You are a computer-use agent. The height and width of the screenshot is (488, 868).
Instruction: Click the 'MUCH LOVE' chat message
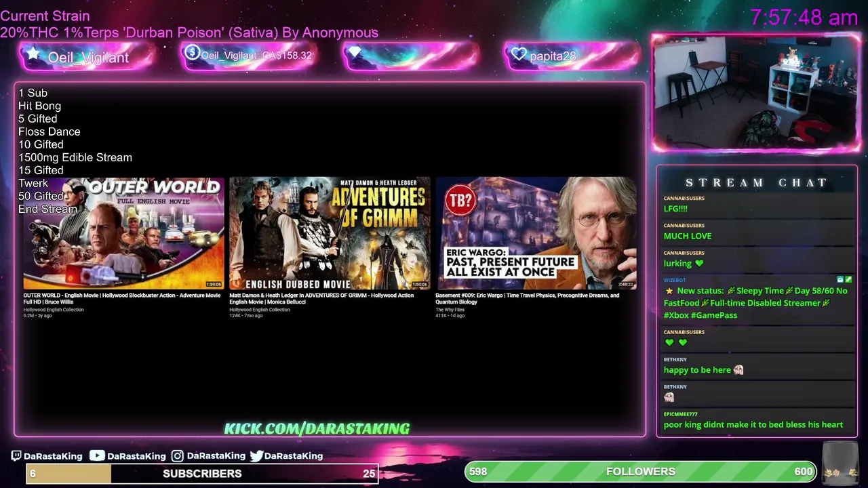click(x=688, y=236)
